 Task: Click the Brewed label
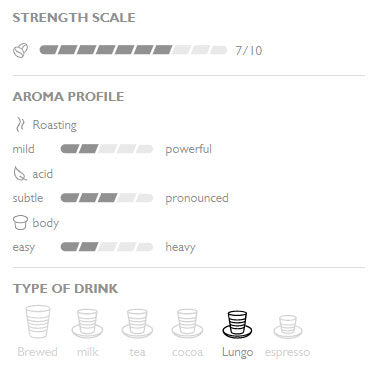pos(37,352)
